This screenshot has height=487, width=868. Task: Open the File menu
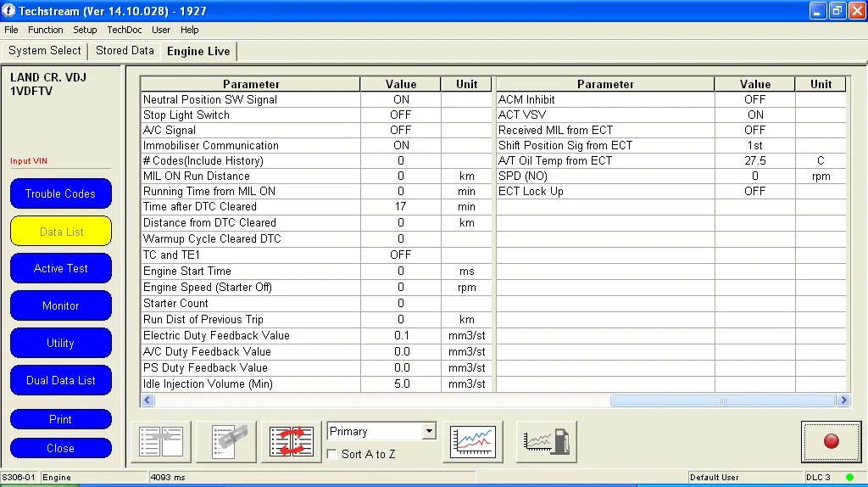tap(11, 30)
